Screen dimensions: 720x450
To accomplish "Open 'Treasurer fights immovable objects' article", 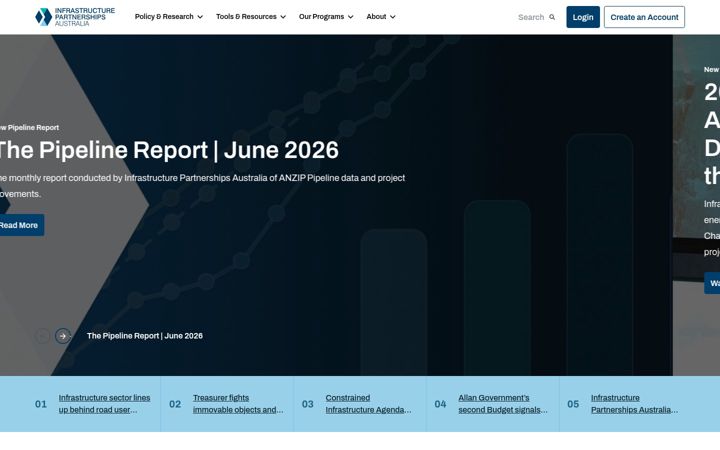I will pos(238,404).
